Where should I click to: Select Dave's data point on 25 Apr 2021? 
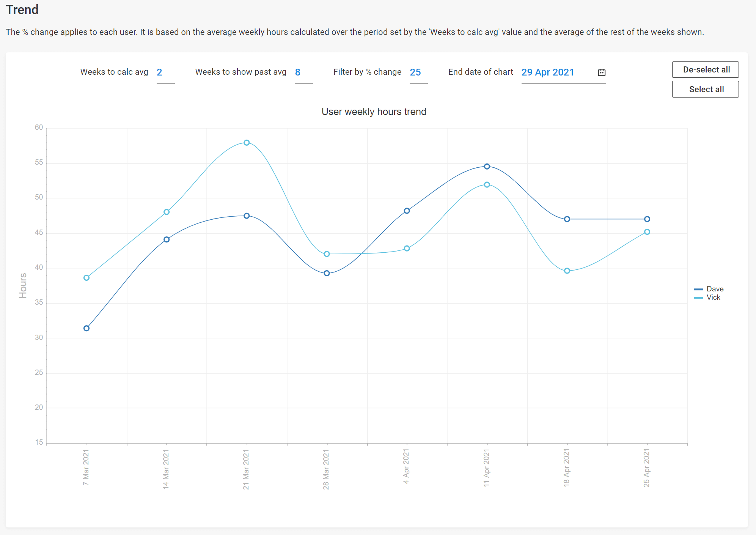647,219
